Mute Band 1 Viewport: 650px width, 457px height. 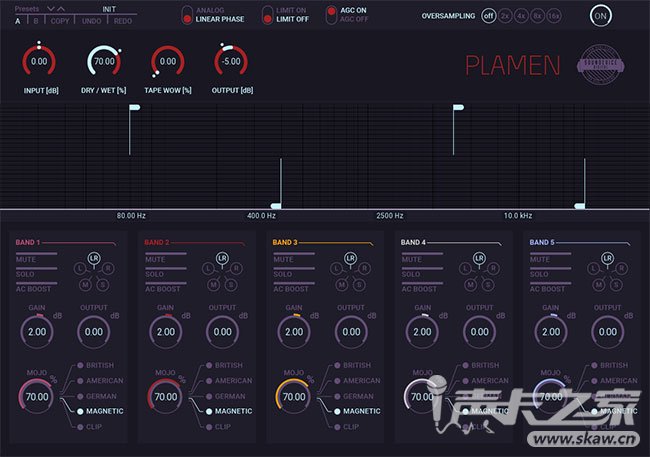pyautogui.click(x=36, y=258)
